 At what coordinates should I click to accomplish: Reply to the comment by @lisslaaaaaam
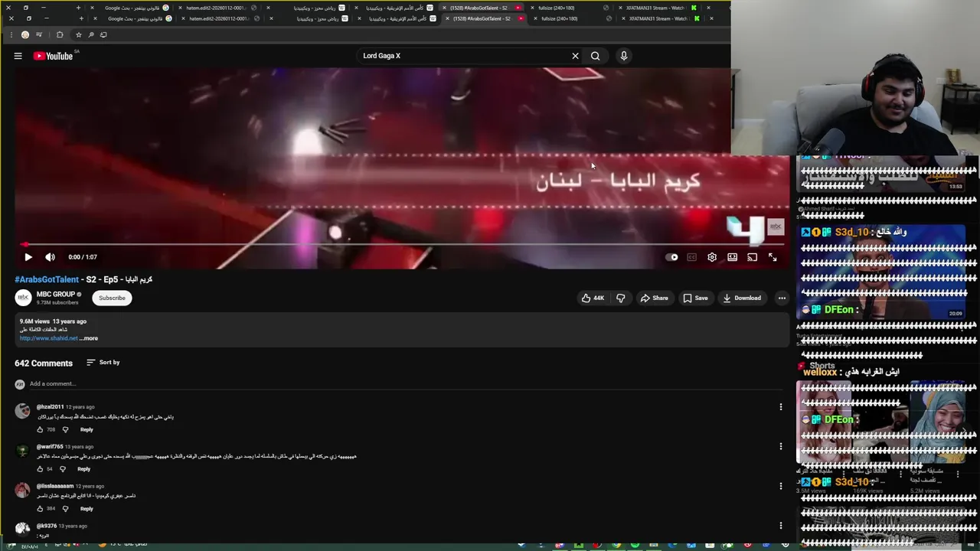point(87,509)
